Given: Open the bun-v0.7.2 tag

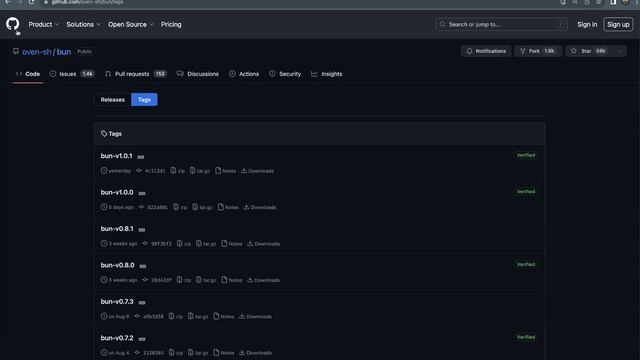Looking at the screenshot, I should (x=117, y=338).
